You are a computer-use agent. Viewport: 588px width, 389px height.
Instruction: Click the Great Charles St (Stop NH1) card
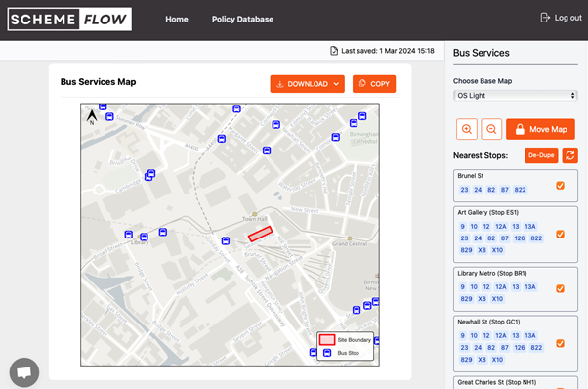click(x=516, y=382)
